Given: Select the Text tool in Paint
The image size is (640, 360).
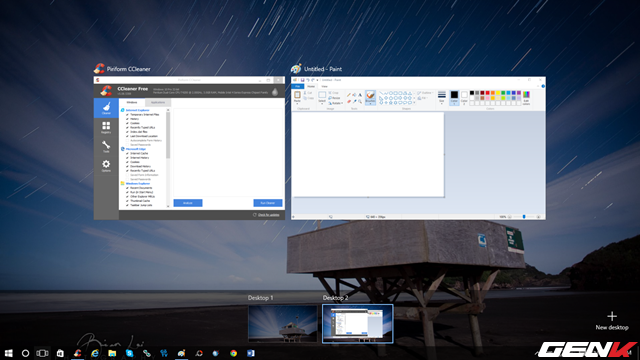Looking at the screenshot, I should coord(360,95).
